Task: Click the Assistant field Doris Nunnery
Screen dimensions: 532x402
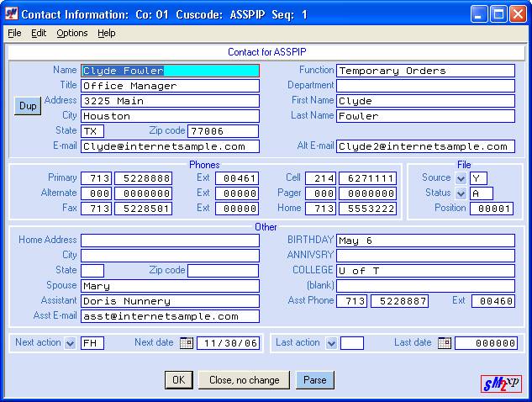Action: pyautogui.click(x=171, y=301)
